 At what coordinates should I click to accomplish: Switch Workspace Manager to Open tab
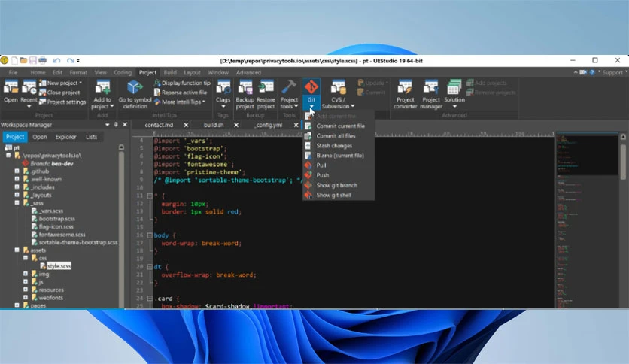(x=40, y=137)
